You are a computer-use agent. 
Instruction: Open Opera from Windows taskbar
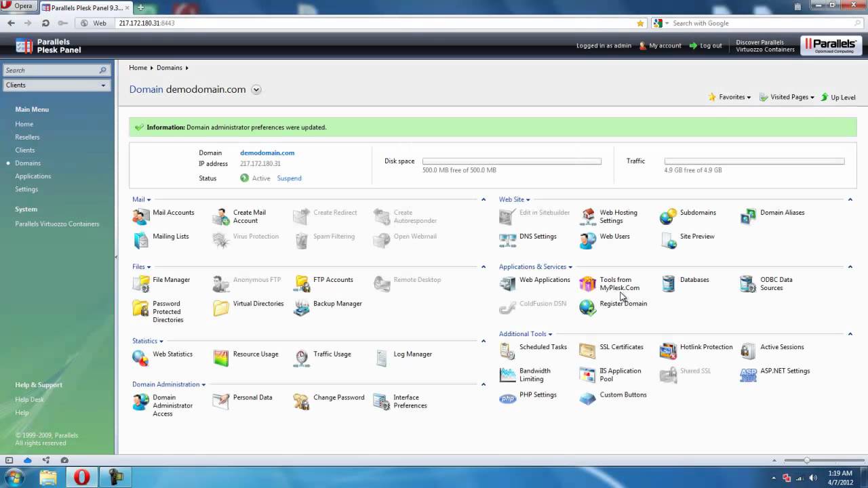pos(81,477)
